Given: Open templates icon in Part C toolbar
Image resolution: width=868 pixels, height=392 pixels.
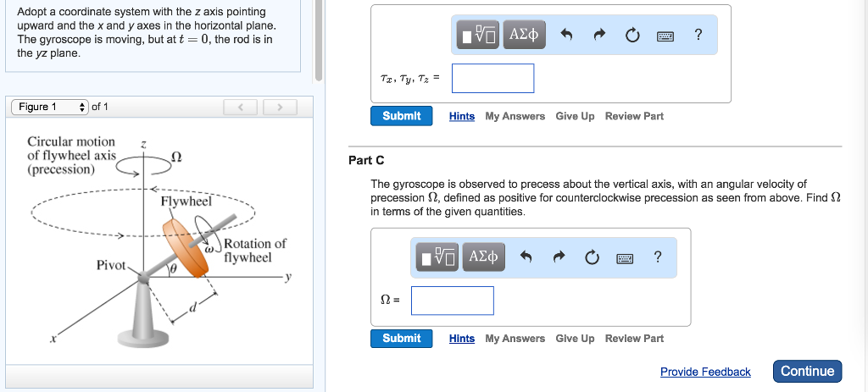Looking at the screenshot, I should pyautogui.click(x=438, y=257).
